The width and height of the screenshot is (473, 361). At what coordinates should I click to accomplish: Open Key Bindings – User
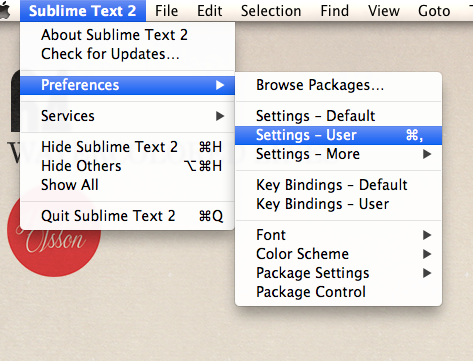[x=338, y=204]
